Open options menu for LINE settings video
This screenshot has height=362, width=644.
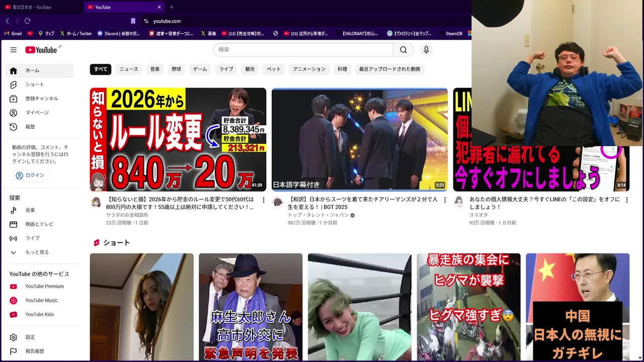click(626, 200)
